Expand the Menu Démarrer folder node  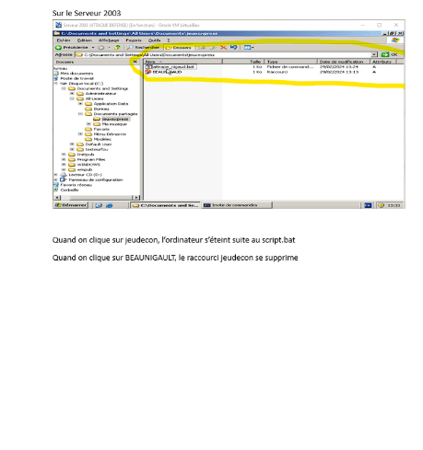80,134
